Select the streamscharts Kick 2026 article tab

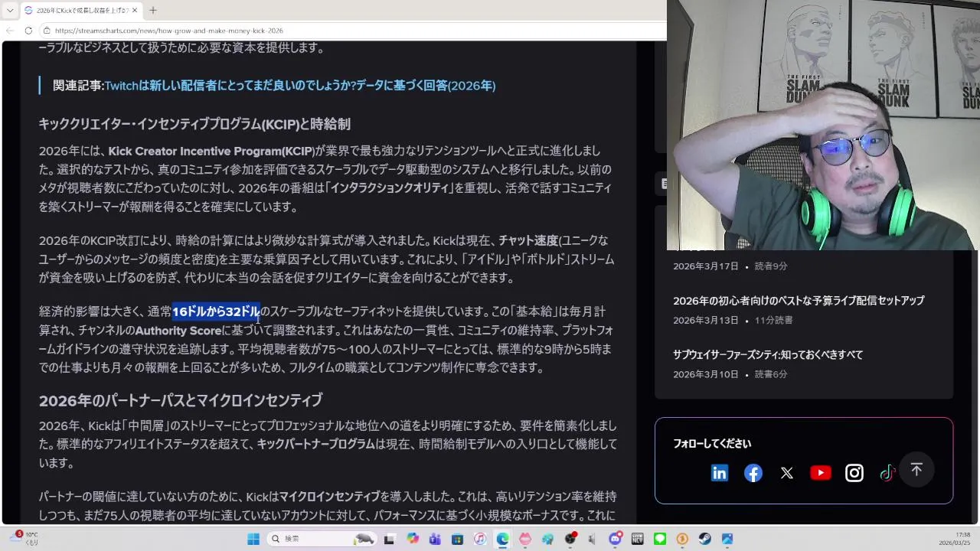(80, 10)
